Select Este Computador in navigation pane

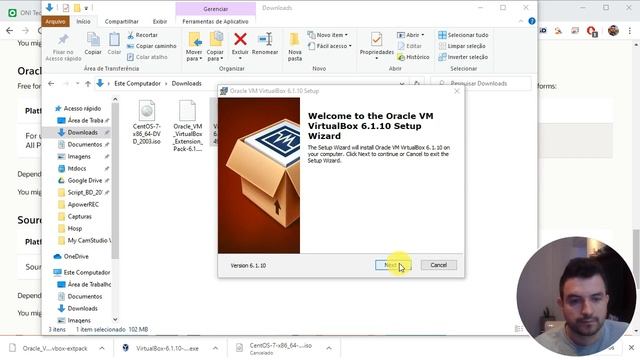pos(86,272)
